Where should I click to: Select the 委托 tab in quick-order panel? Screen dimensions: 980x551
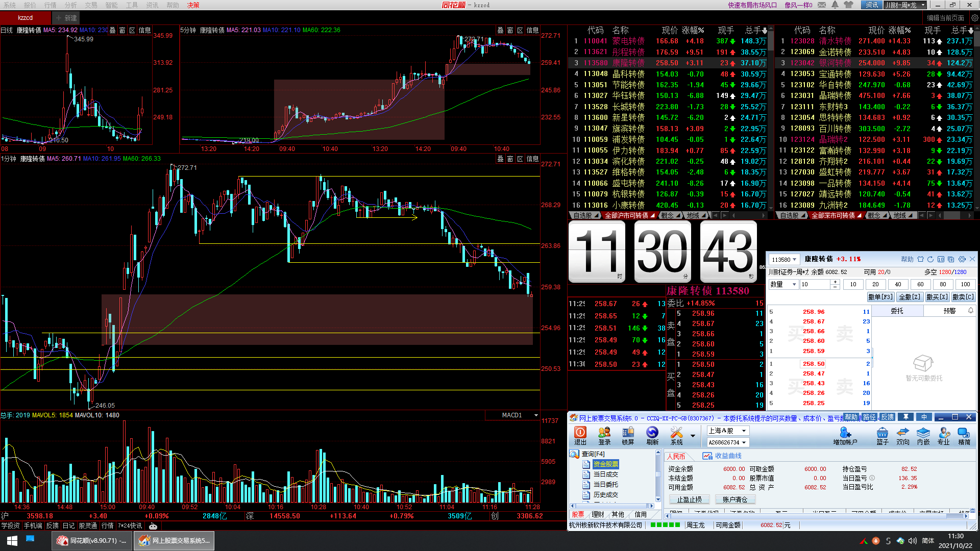click(897, 311)
